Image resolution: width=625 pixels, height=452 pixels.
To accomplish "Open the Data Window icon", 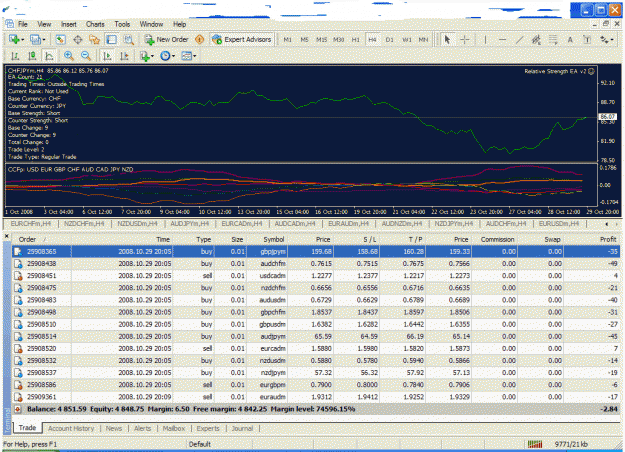I will pos(78,39).
